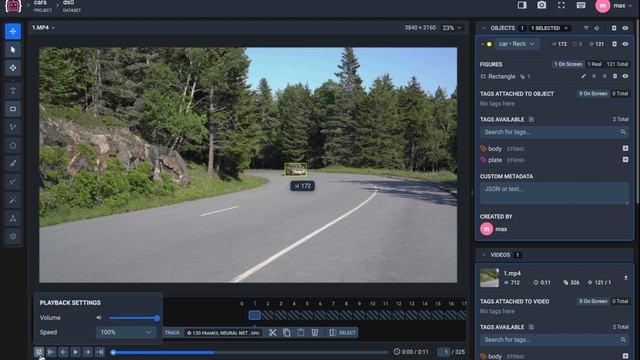The height and width of the screenshot is (360, 640).
Task: Delete all objects via Objects header trash icon
Action: (614, 28)
